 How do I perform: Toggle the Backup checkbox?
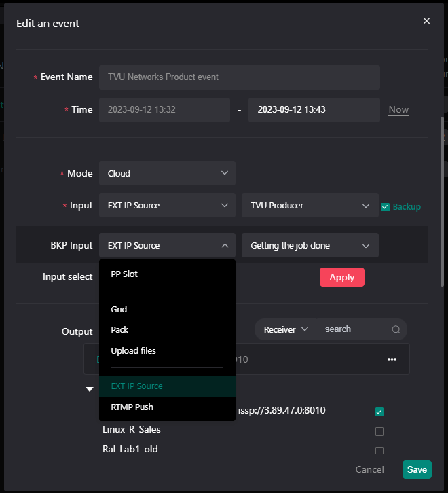tap(385, 207)
